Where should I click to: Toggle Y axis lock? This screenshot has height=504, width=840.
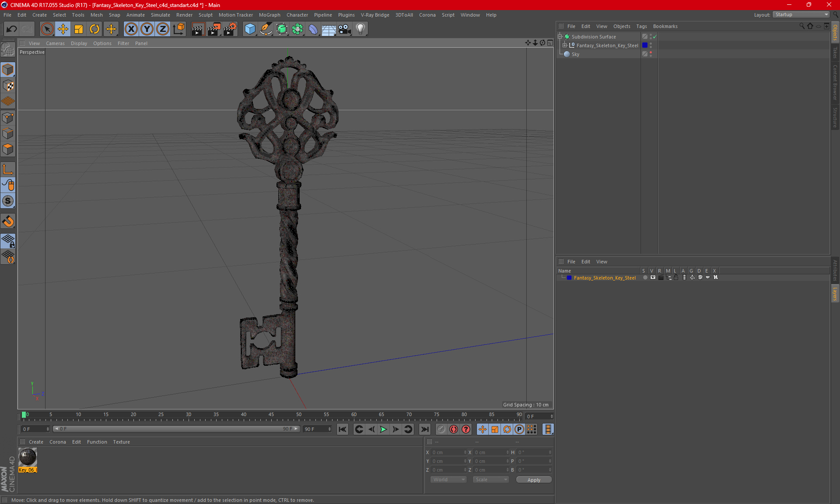click(147, 29)
